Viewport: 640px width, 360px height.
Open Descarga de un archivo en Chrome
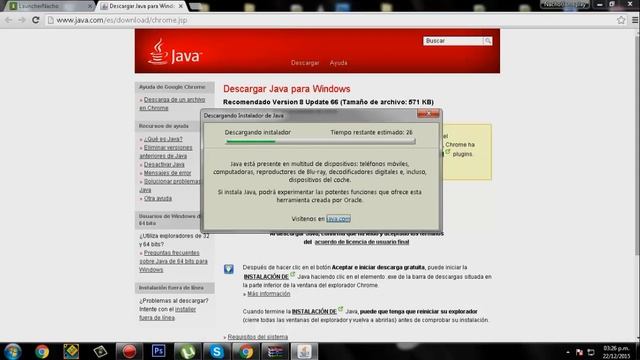172,104
